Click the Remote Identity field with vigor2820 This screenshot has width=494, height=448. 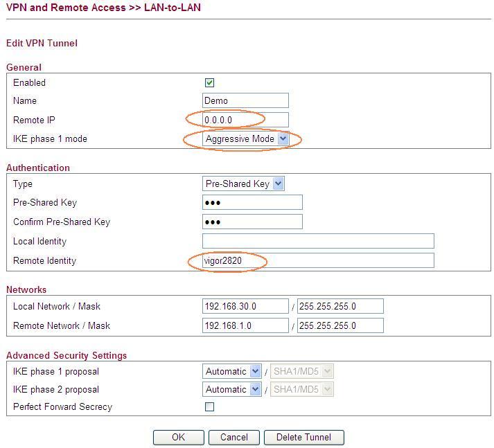point(318,260)
